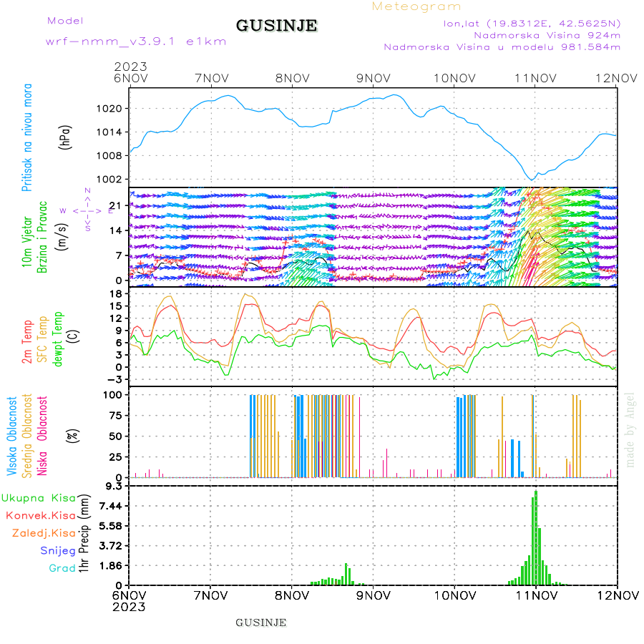Image resolution: width=644 pixels, height=644 pixels.
Task: Click the 21 wind speed axis value
Action: [x=116, y=205]
